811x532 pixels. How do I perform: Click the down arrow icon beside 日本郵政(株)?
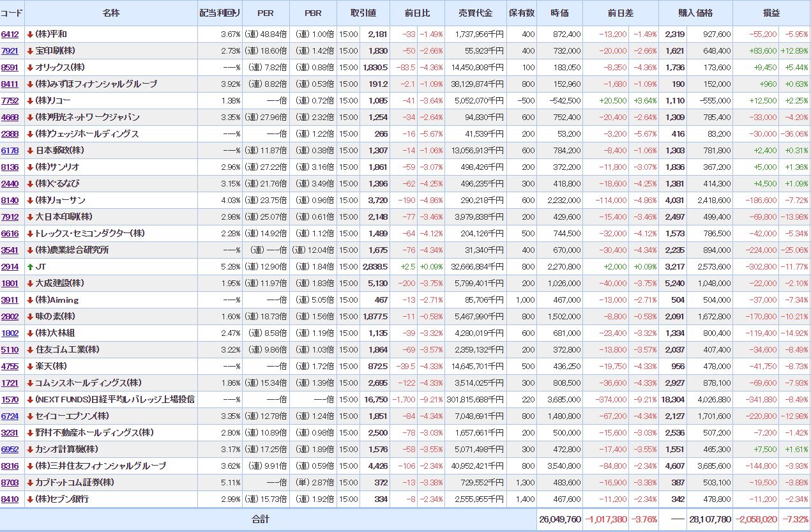(x=30, y=150)
